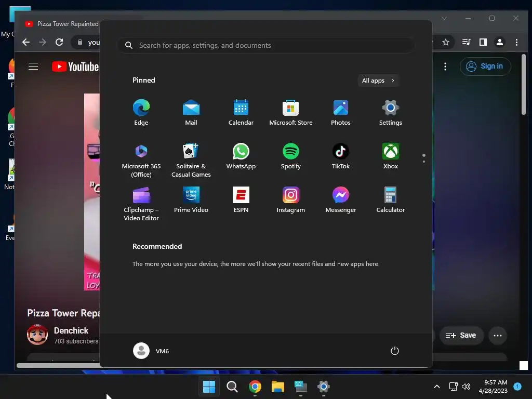Launch Prime Video from pinned apps
532x399 pixels.
(x=191, y=200)
